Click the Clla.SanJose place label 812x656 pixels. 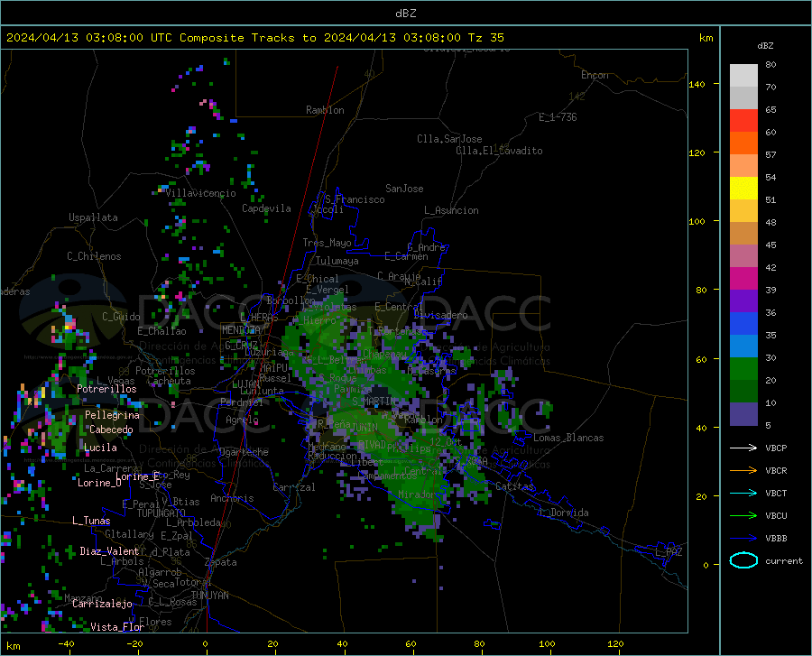click(449, 139)
